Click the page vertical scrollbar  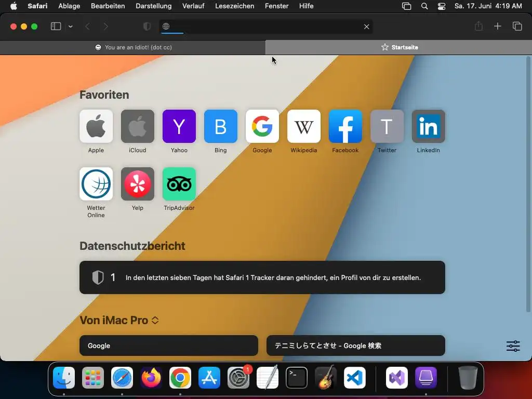[x=528, y=184]
